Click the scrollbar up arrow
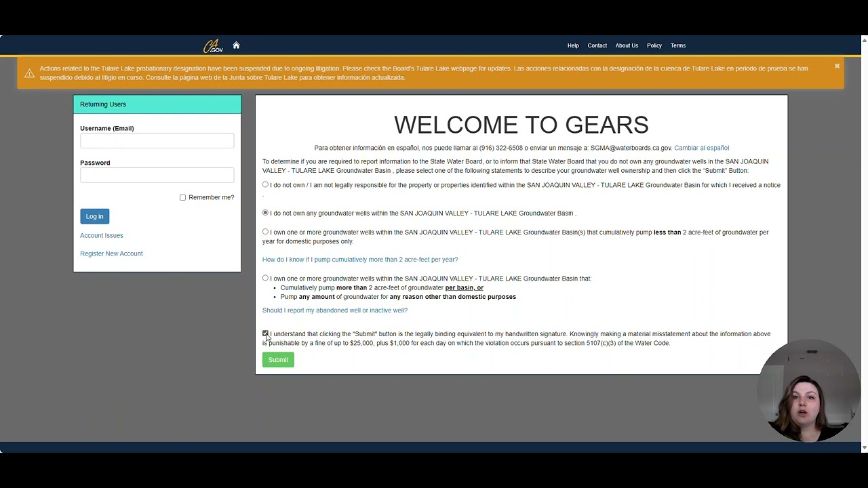868x488 pixels. tap(864, 40)
